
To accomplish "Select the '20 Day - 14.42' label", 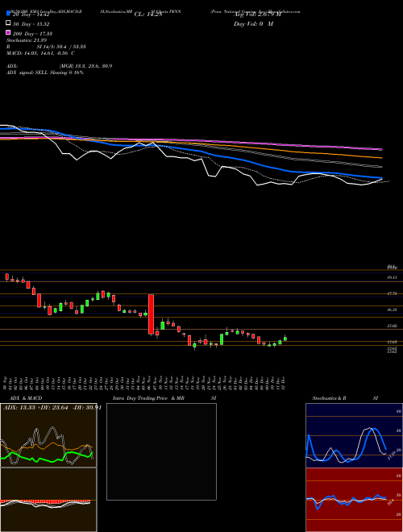I will click(31, 15).
